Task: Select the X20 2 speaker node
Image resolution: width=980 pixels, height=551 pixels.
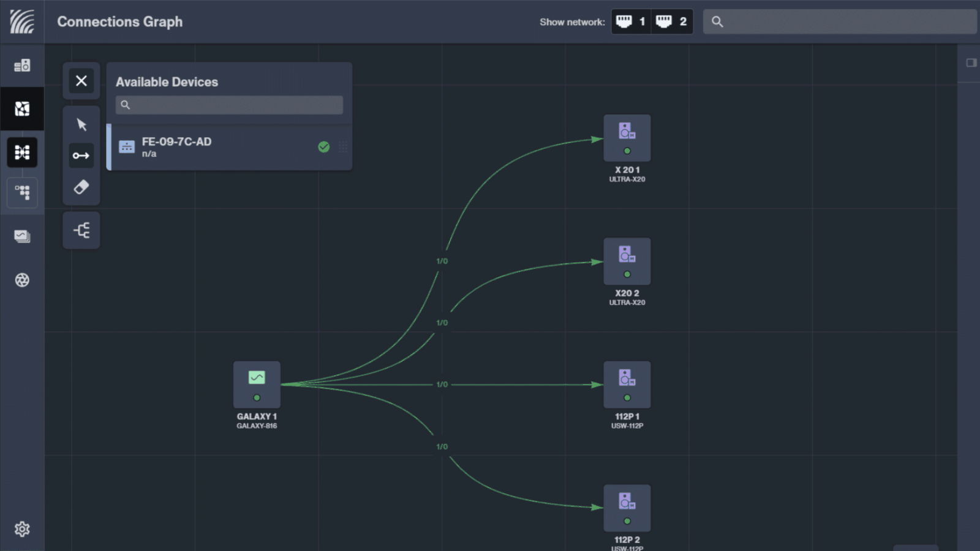Action: (x=627, y=261)
